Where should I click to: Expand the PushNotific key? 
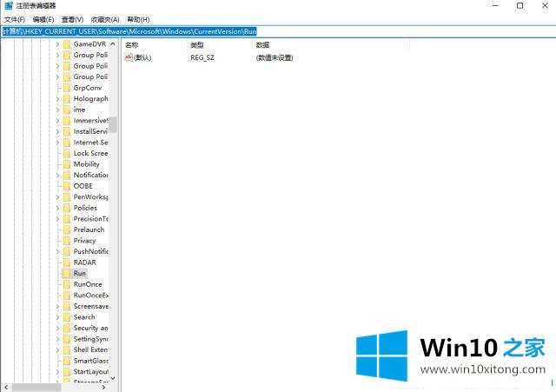pos(58,251)
